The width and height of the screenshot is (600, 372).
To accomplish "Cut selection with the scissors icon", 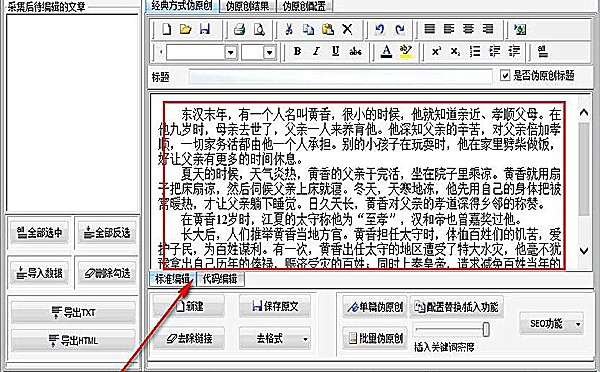I will pos(289,29).
